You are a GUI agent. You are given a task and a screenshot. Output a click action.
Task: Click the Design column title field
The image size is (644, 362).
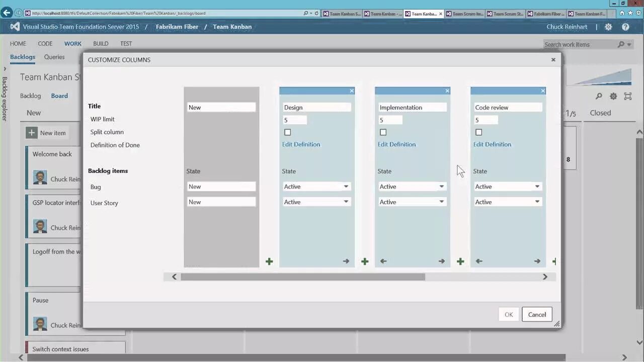316,107
